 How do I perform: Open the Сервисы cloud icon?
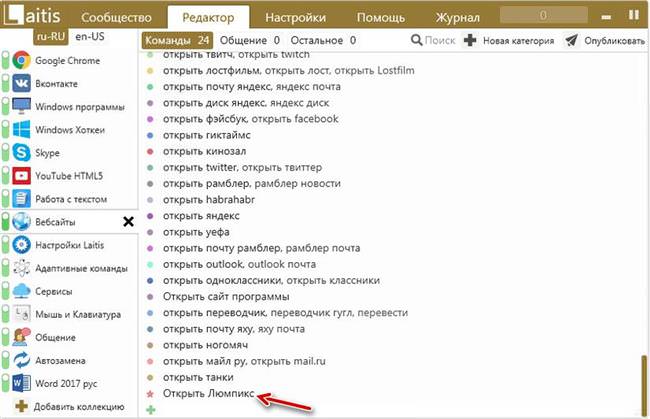click(x=21, y=291)
